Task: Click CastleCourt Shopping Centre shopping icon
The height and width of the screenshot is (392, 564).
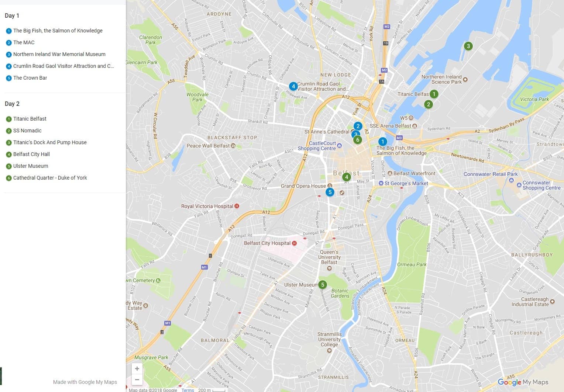Action: 340,146
